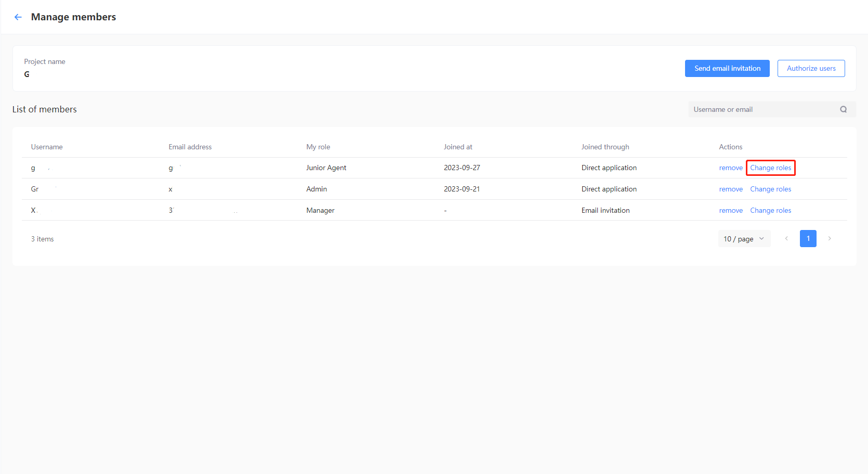Click Authorize users button
Screen dimensions: 868x474
click(811, 68)
